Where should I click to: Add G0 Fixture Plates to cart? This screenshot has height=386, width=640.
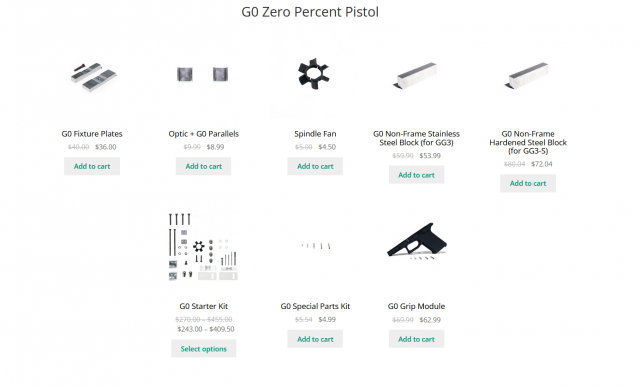tap(92, 166)
